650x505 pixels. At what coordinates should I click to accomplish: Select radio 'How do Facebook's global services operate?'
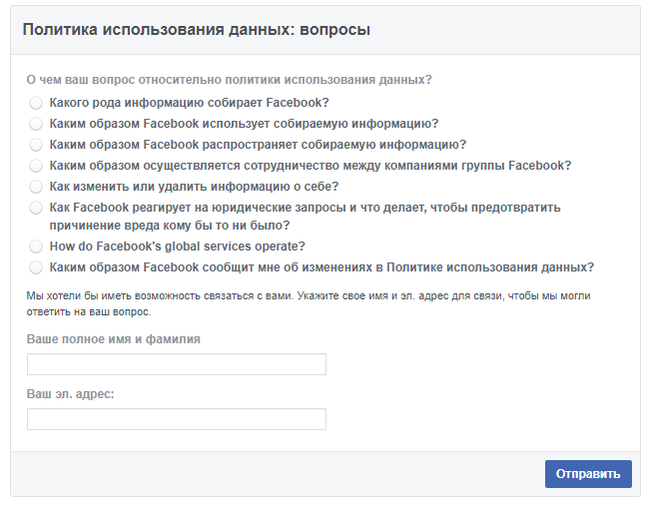click(x=36, y=246)
